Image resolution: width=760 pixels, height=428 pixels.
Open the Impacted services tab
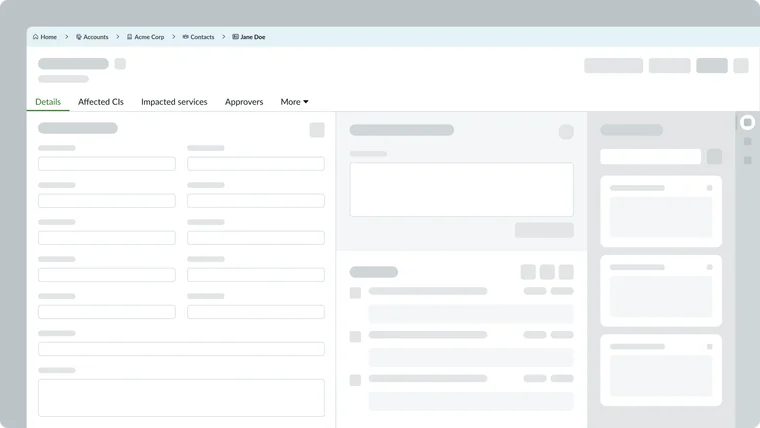pos(174,102)
